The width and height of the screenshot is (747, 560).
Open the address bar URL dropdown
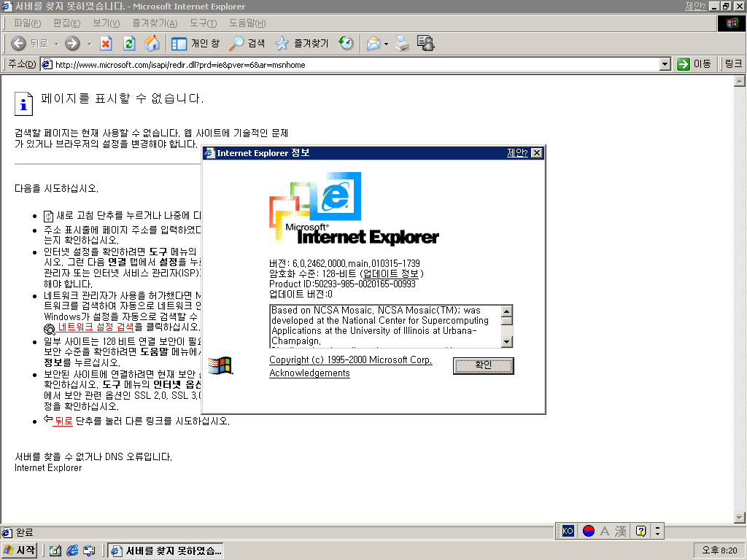[x=665, y=64]
